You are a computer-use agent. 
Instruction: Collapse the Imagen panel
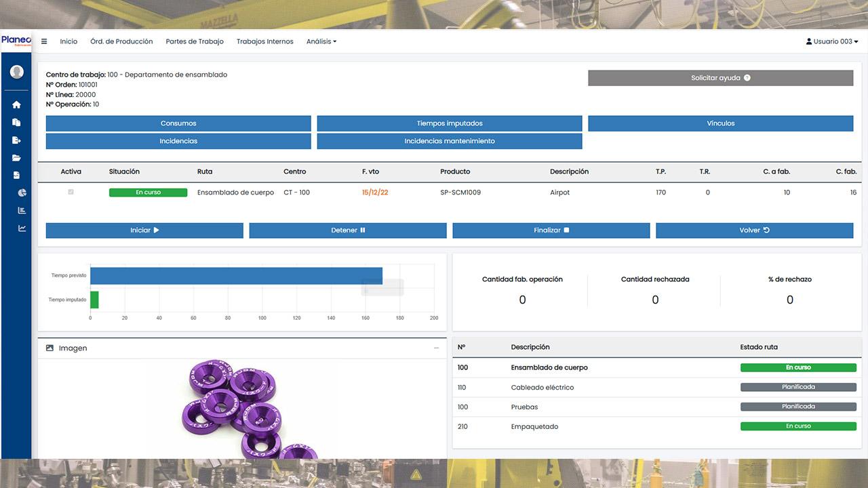point(436,348)
